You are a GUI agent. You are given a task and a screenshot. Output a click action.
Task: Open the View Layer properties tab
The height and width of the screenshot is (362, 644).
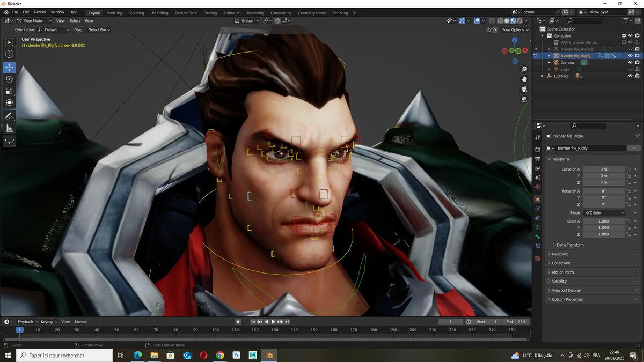click(538, 168)
